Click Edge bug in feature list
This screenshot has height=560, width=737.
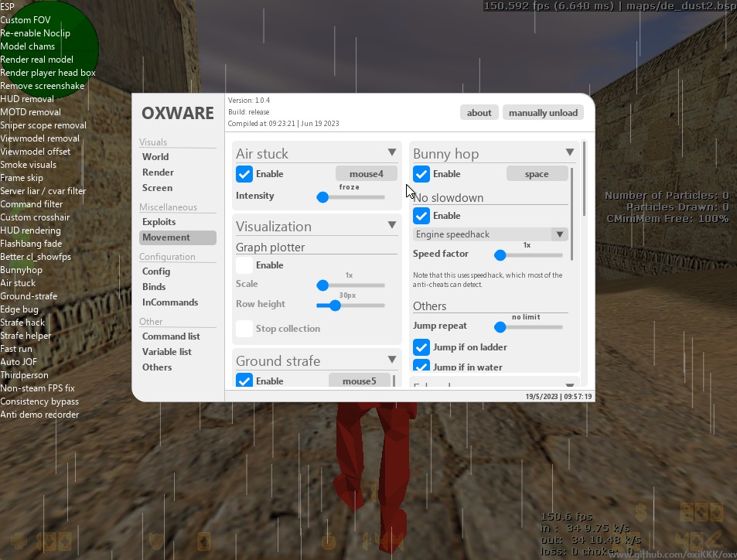coord(19,309)
